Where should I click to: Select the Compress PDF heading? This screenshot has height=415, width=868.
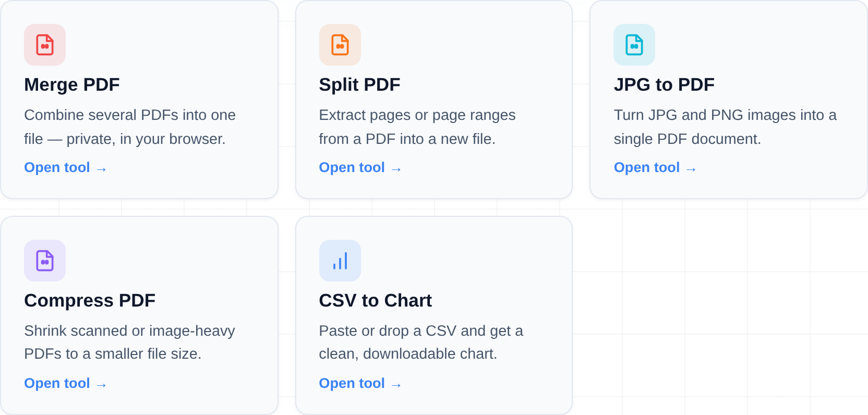[90, 300]
